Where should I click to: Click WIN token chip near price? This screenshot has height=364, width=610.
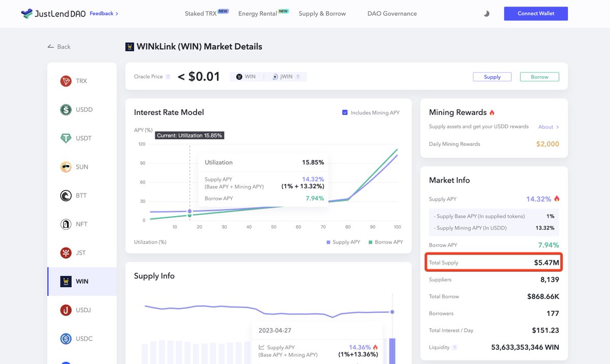[x=246, y=77]
